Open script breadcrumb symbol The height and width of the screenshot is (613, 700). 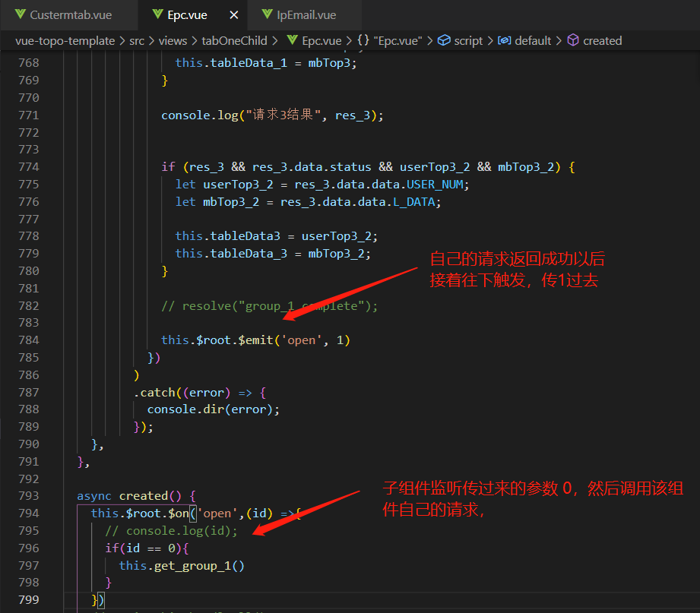click(468, 40)
